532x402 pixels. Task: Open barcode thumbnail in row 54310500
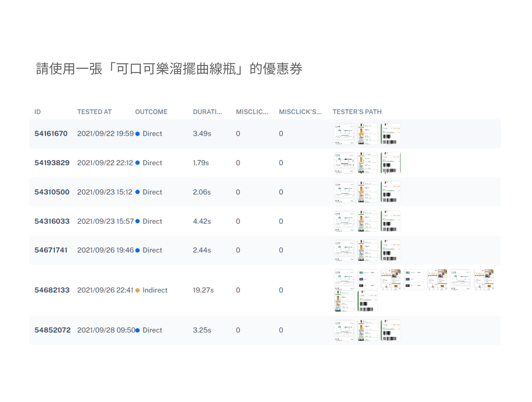tap(391, 192)
